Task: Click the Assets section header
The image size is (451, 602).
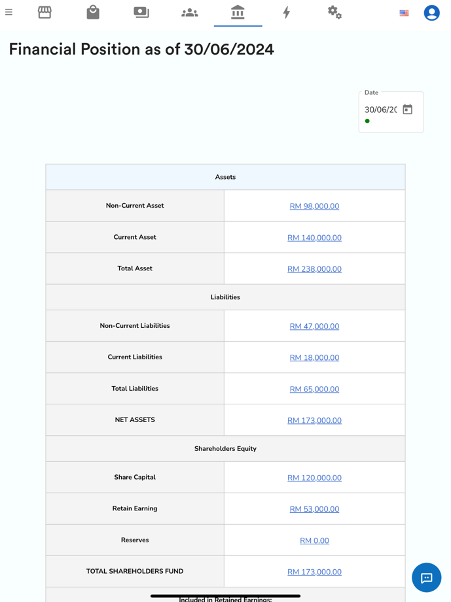Action: (x=225, y=177)
